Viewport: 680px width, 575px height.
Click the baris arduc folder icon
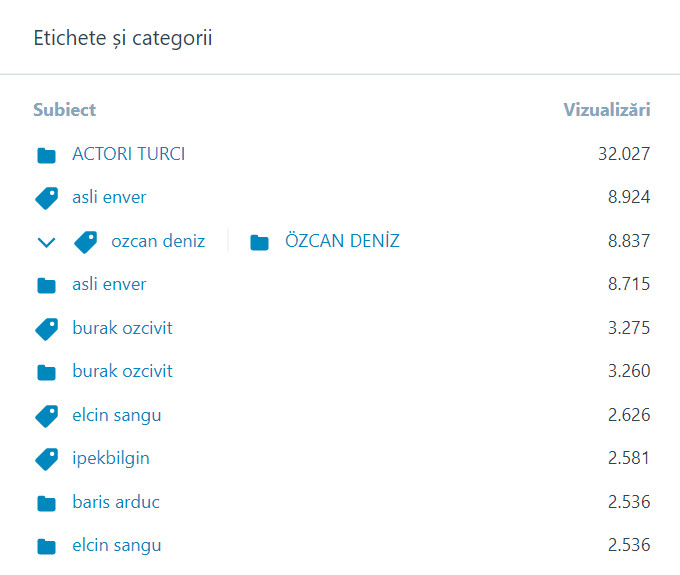[x=46, y=503]
